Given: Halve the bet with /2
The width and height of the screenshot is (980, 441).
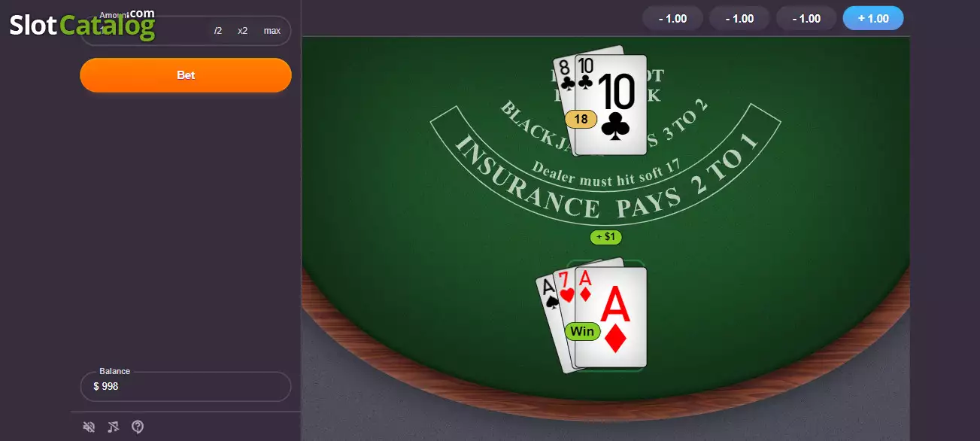Looking at the screenshot, I should click(218, 31).
